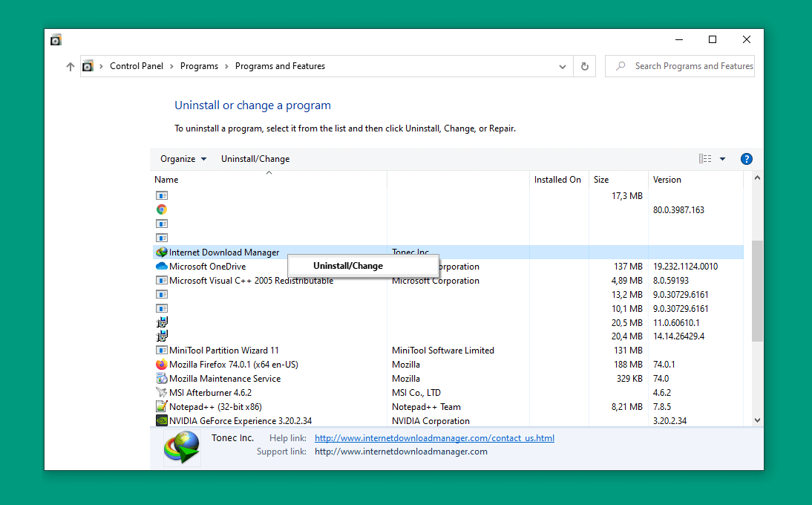Expand the address bar history dropdown

563,66
